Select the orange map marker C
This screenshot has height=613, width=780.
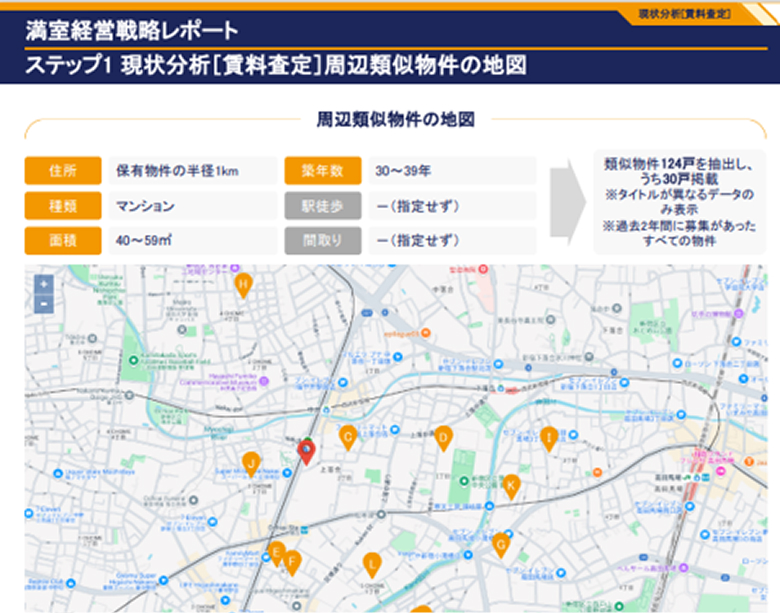tap(348, 437)
